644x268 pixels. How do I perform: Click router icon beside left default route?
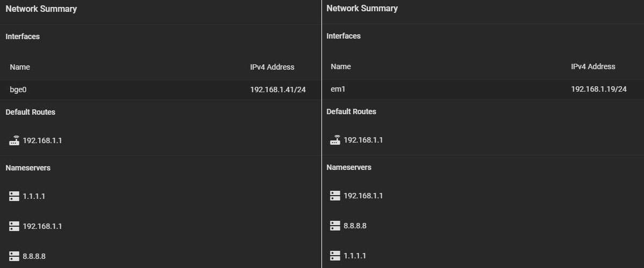(x=14, y=140)
